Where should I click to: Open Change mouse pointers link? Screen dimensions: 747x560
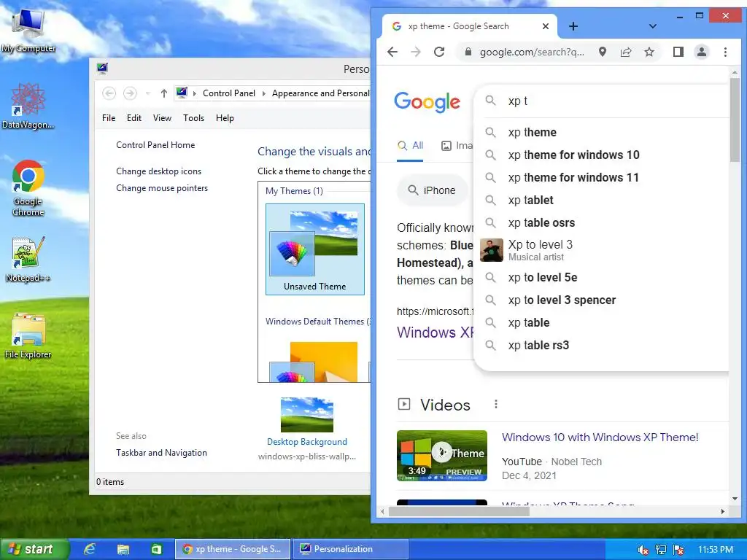coord(162,188)
